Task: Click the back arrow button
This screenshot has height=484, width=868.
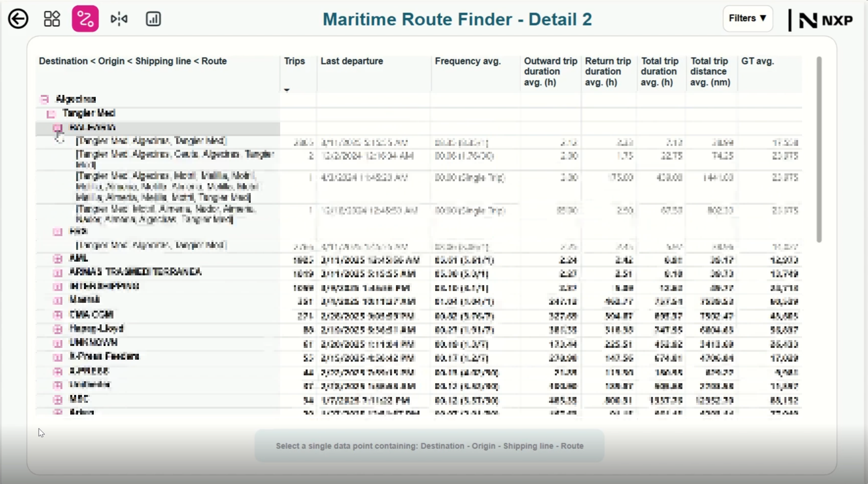Action: [x=18, y=19]
